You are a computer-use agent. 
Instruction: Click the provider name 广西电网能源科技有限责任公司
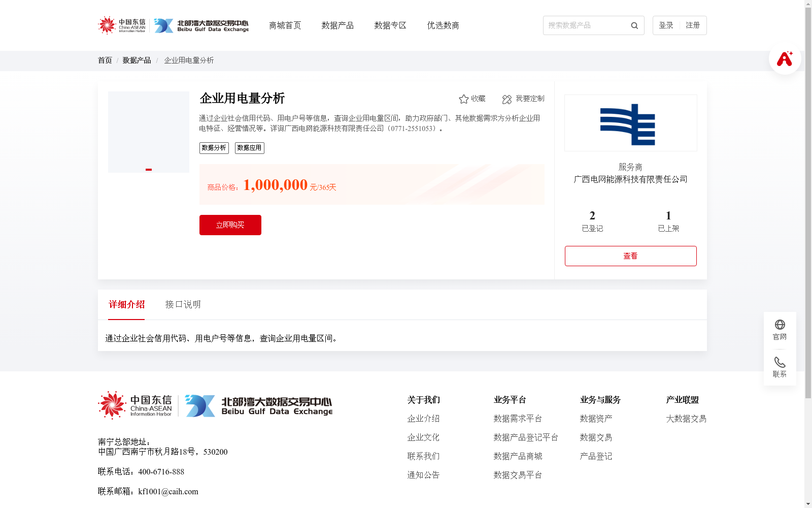(x=631, y=179)
